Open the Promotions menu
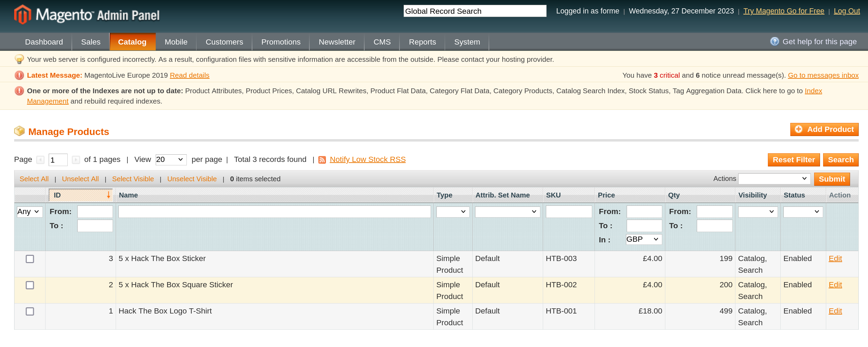Image resolution: width=868 pixels, height=347 pixels. [x=281, y=42]
